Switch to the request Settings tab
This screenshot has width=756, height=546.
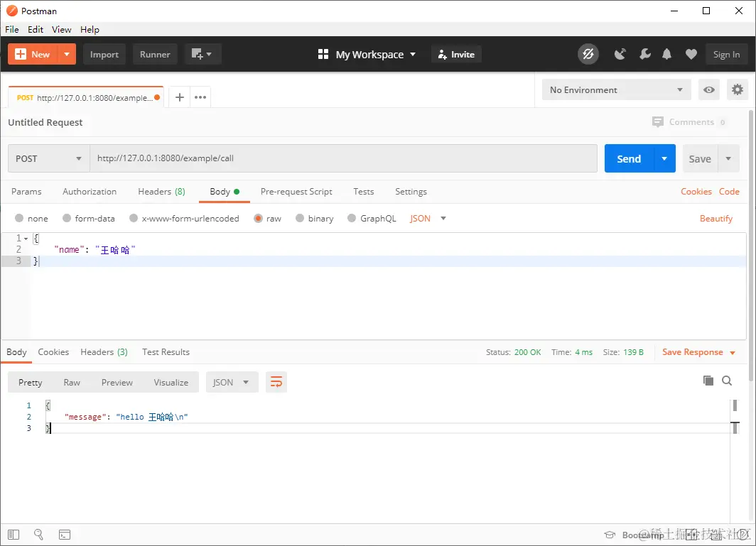pyautogui.click(x=411, y=191)
